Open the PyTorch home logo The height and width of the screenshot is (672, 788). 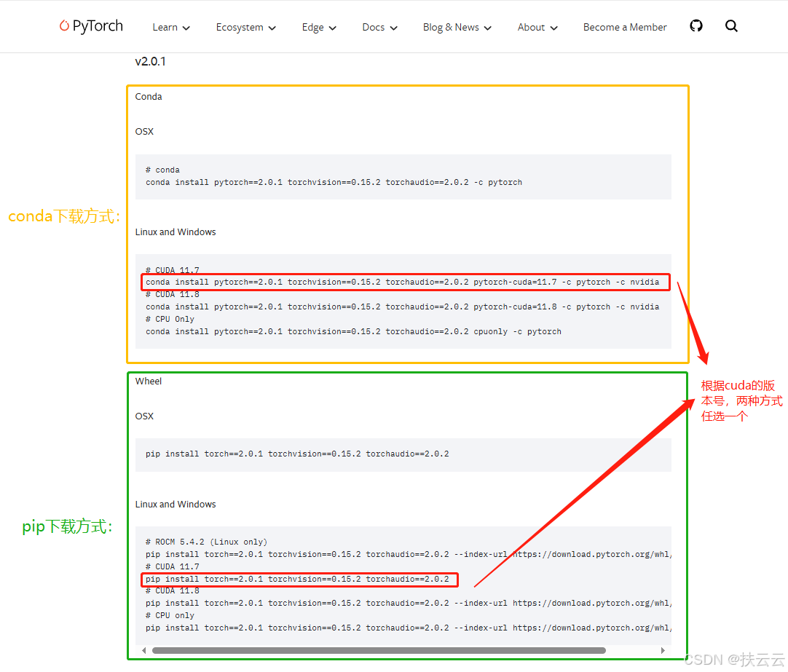point(91,25)
